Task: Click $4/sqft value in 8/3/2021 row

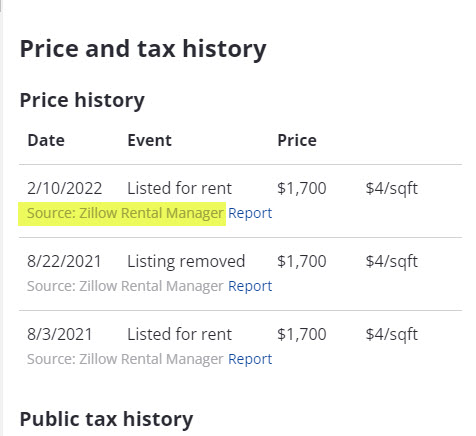Action: [x=392, y=334]
